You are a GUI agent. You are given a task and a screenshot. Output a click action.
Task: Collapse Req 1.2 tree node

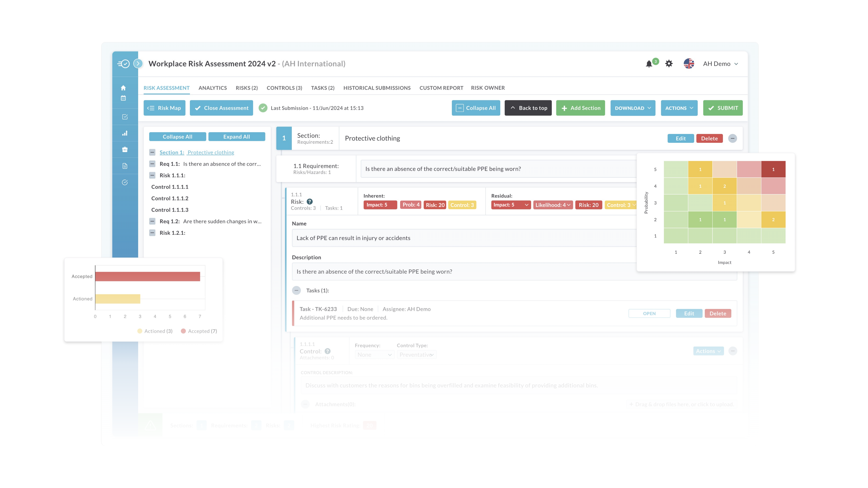click(x=152, y=221)
